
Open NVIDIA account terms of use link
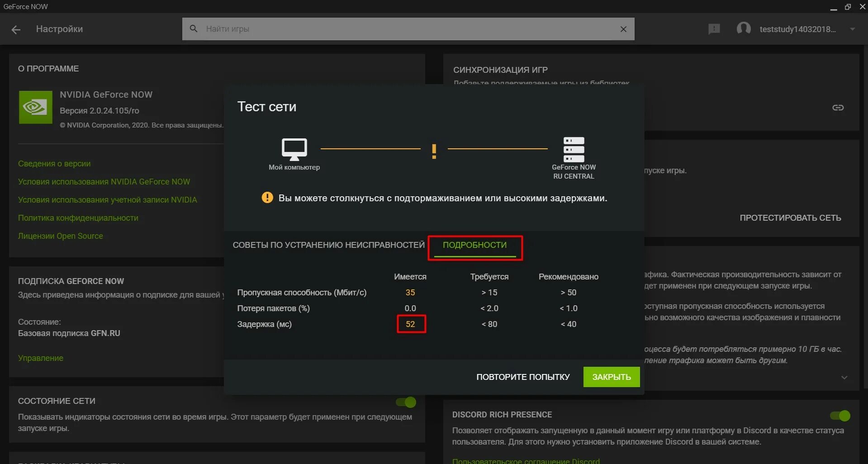(x=108, y=200)
